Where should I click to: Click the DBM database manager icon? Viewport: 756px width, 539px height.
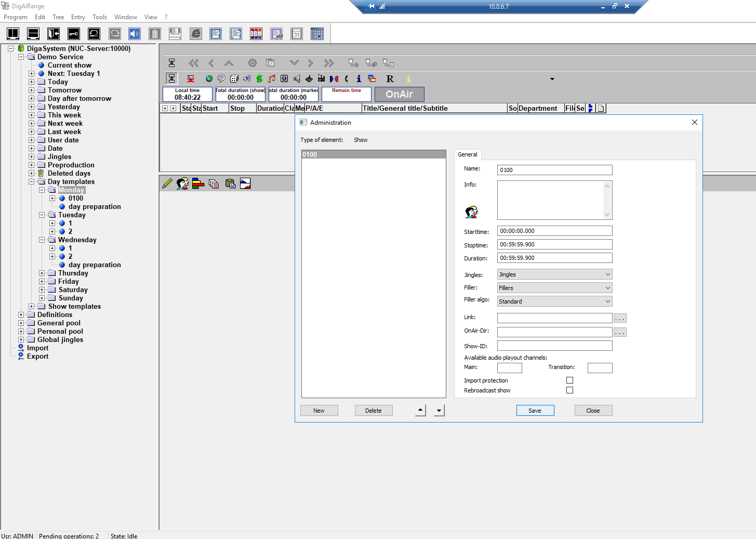coord(256,34)
